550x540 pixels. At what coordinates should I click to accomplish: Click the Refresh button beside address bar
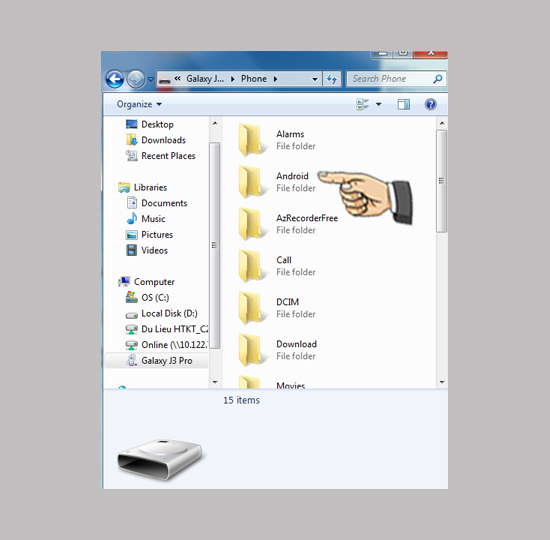[x=332, y=79]
